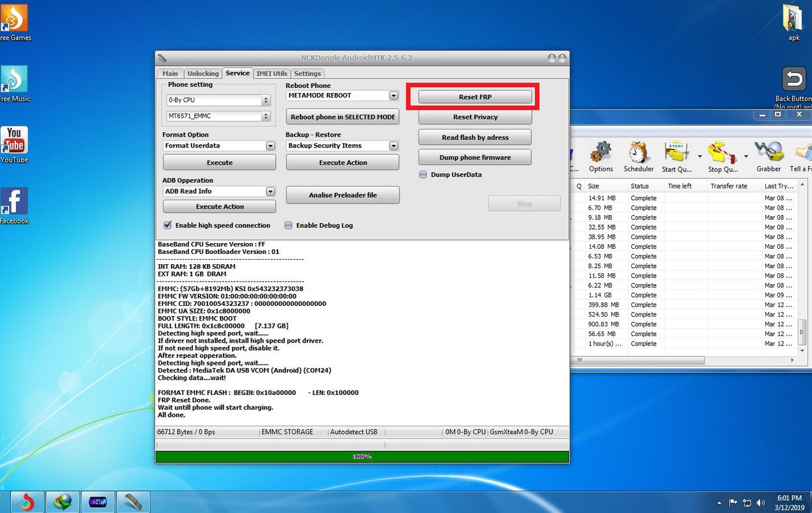Viewport: 812px width, 513px height.
Task: Open Stop Queue dropdown arrow
Action: [x=746, y=156]
